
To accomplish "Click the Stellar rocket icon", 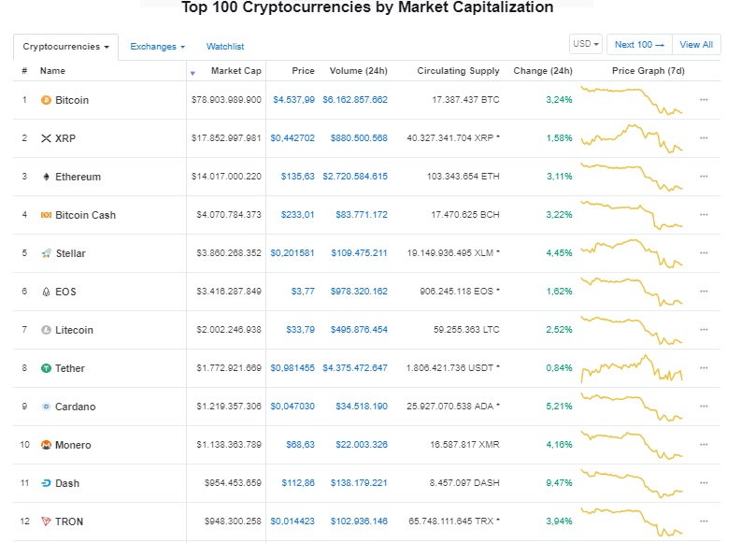I will 47,253.
